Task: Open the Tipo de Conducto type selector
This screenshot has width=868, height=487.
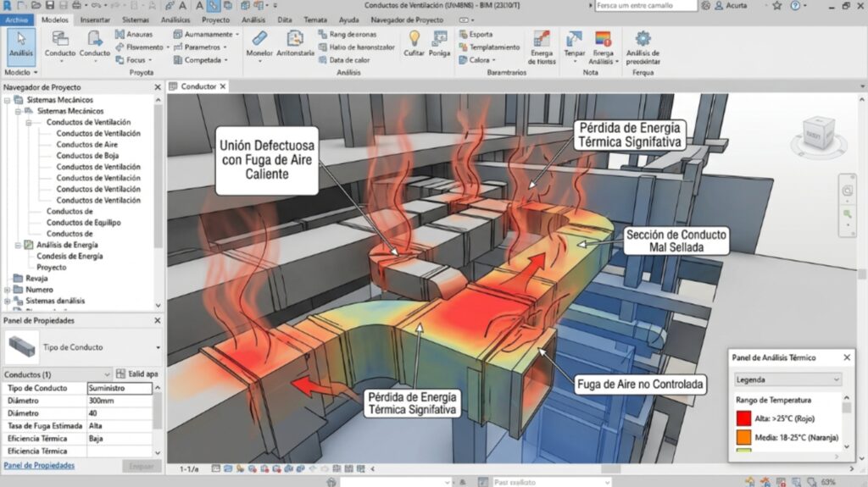Action: (157, 348)
